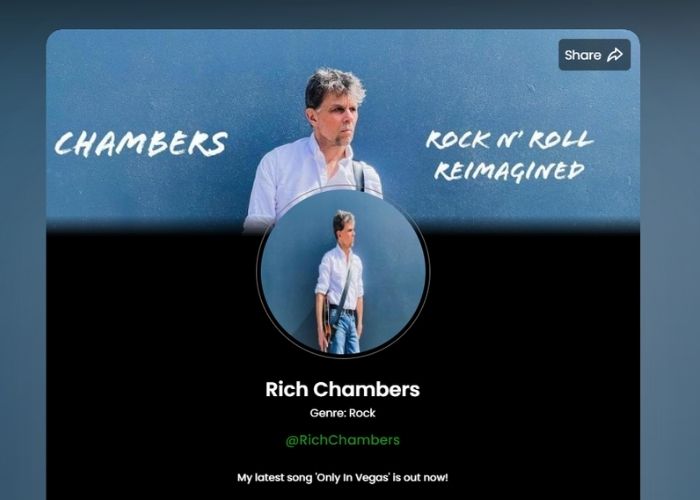Click the share arrow icon

[615, 55]
